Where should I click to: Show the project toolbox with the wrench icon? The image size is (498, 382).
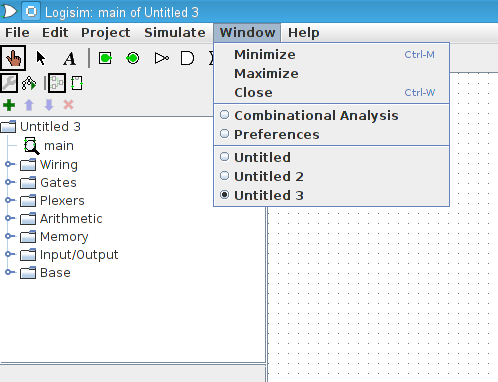pyautogui.click(x=9, y=83)
